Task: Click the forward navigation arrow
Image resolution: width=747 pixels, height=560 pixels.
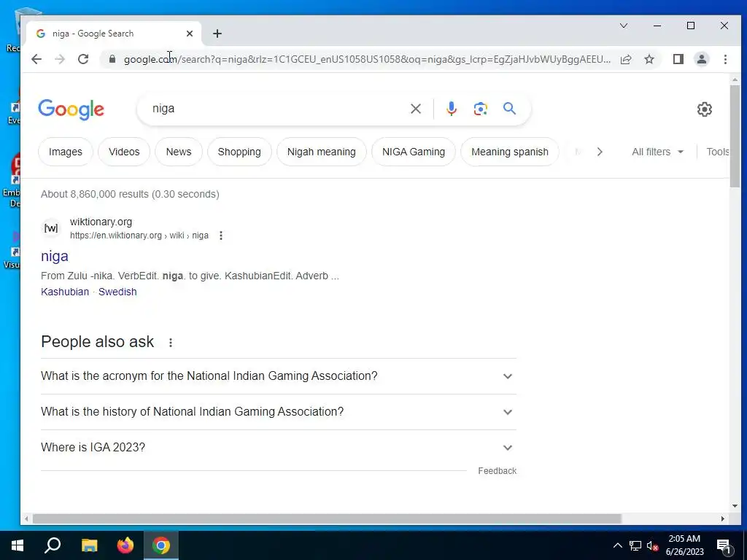Action: 60,59
